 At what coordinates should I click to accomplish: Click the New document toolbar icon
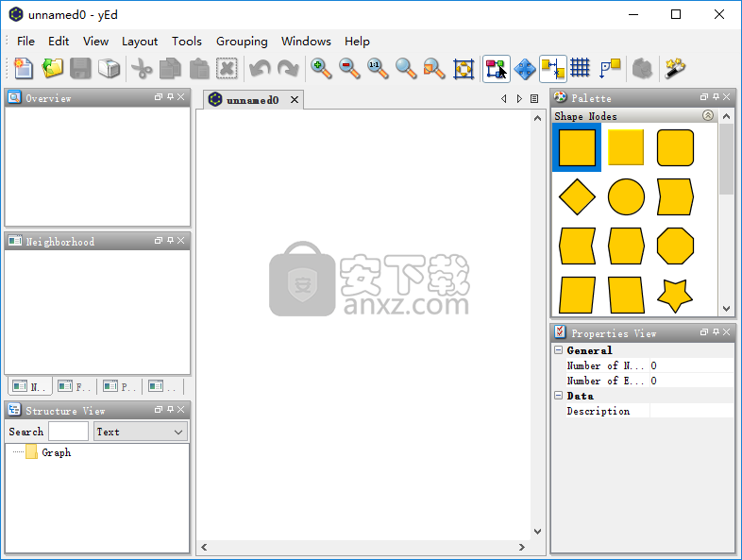coord(23,68)
